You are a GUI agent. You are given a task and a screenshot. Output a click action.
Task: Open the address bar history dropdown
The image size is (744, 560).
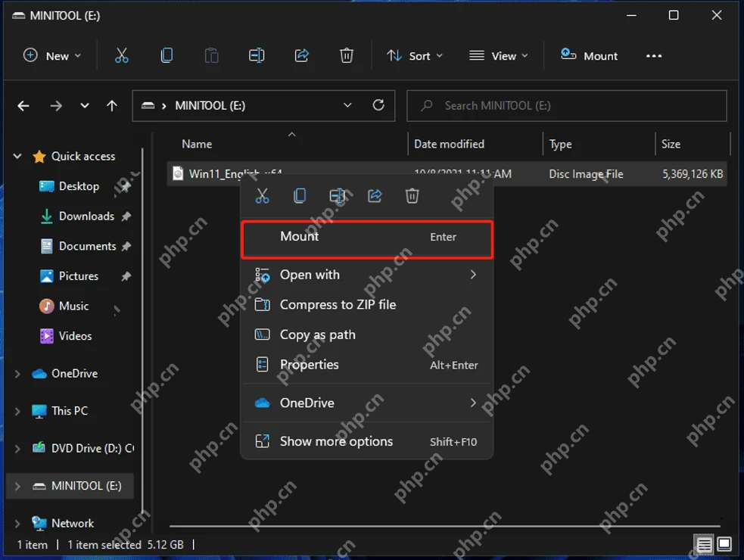tap(347, 105)
